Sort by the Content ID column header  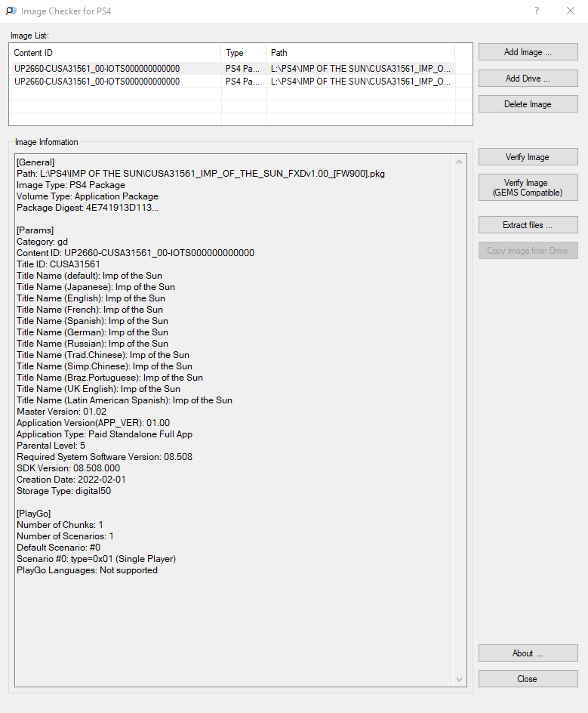tap(115, 53)
